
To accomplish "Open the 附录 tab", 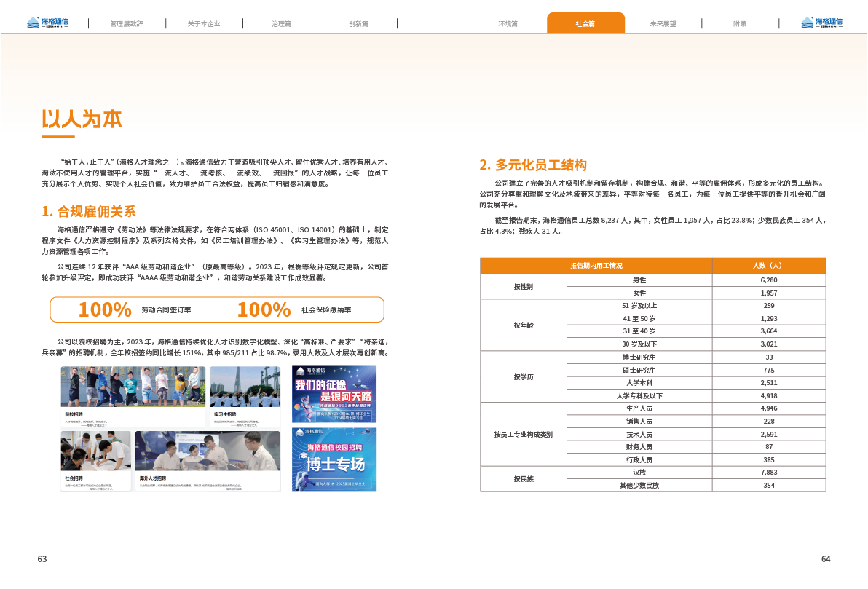I will [740, 23].
